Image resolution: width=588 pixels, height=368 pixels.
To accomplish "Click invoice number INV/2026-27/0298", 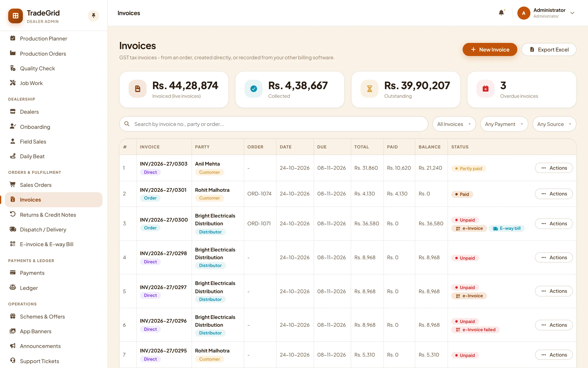I will 163,253.
